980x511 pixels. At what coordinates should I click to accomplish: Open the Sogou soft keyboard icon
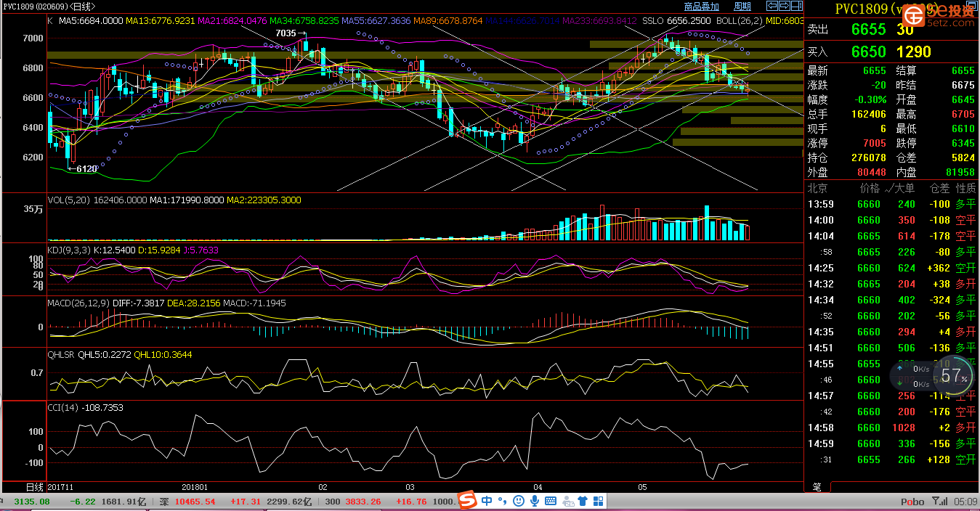point(551,501)
